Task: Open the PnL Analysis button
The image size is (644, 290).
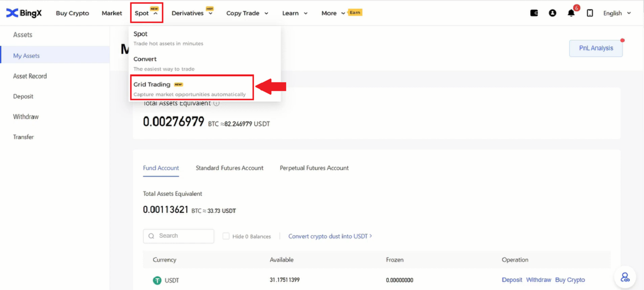Action: coord(596,48)
